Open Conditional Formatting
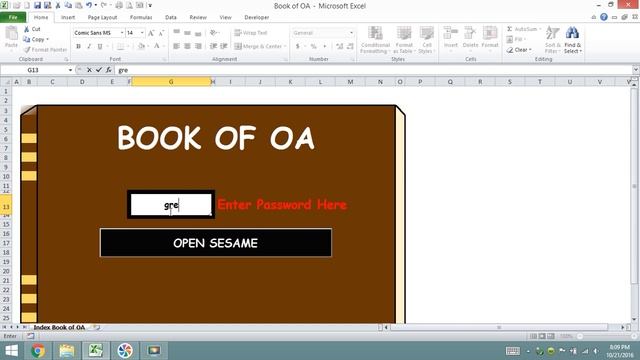 [375, 39]
